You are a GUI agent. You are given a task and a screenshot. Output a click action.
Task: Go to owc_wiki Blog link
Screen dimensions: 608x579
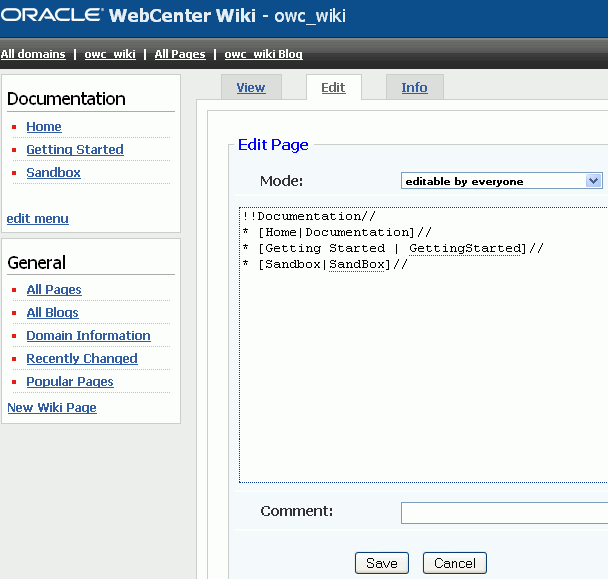click(263, 54)
